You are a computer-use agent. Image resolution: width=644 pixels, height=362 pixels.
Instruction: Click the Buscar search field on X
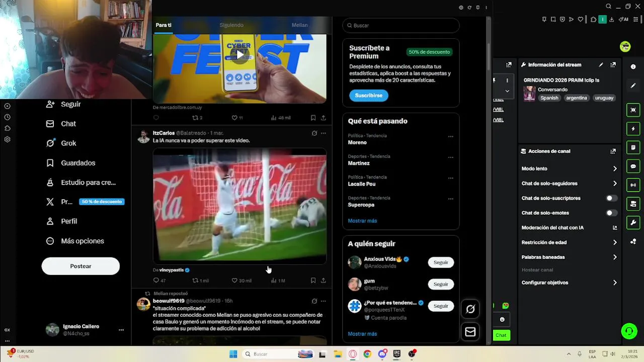(401, 25)
